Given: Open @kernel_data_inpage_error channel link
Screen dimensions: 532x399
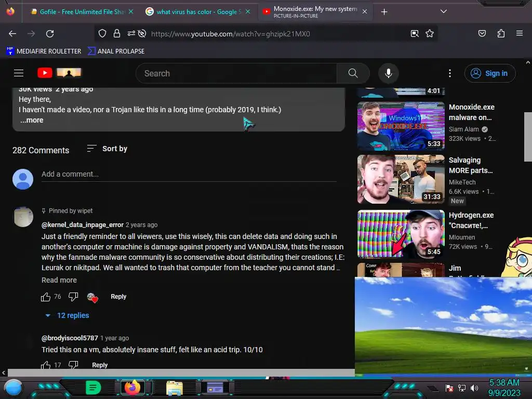Looking at the screenshot, I should (x=83, y=224).
